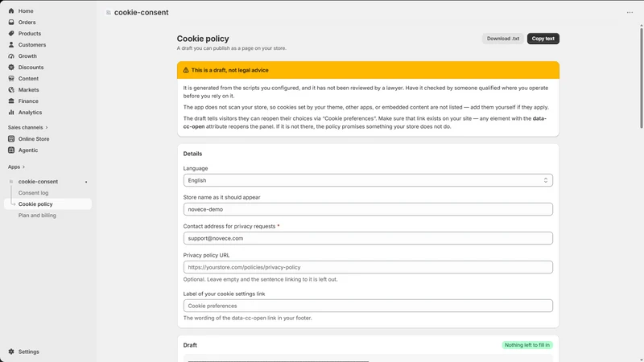Viewport: 644px width, 362px height.
Task: Open Plan and billing subpage
Action: (37, 216)
